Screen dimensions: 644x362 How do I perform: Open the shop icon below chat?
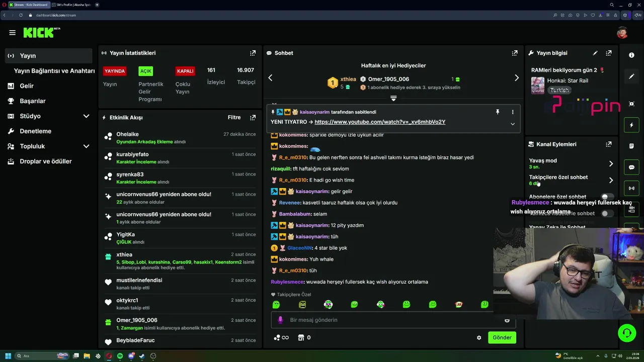(301, 338)
